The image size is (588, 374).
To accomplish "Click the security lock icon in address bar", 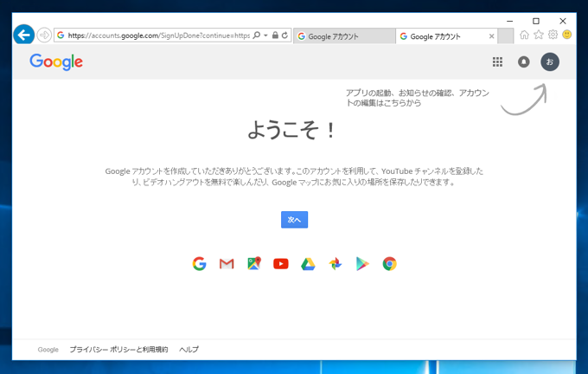I will coord(275,35).
